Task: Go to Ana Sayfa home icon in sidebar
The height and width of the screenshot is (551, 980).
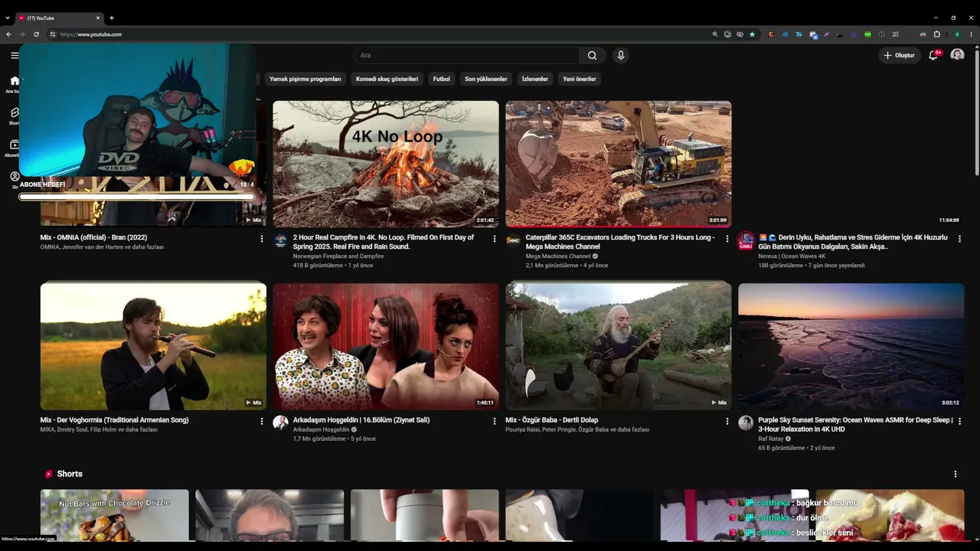Action: tap(14, 81)
